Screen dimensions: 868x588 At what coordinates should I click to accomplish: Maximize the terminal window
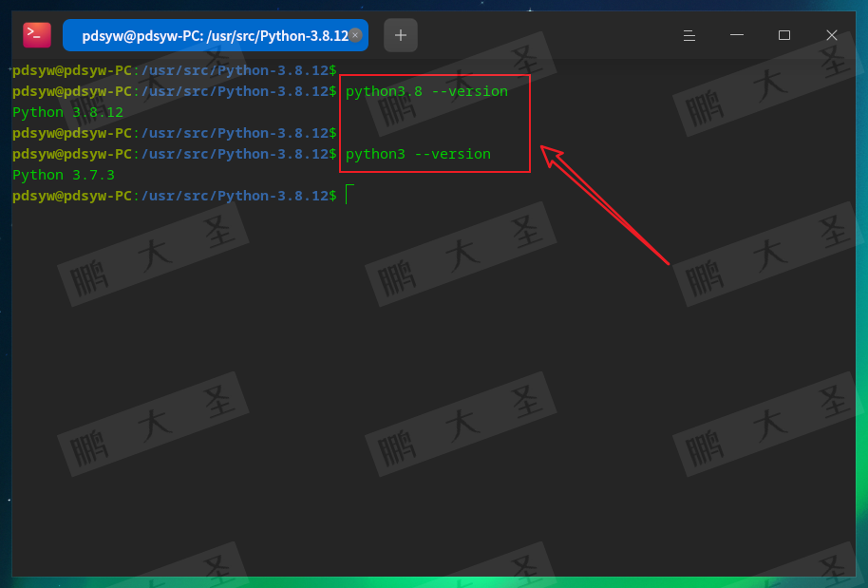pyautogui.click(x=783, y=34)
